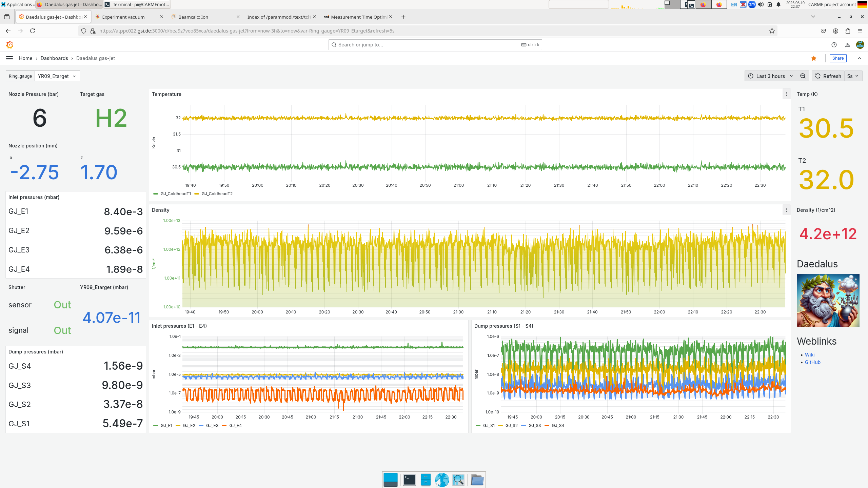Open the user profile avatar menu

(x=860, y=44)
